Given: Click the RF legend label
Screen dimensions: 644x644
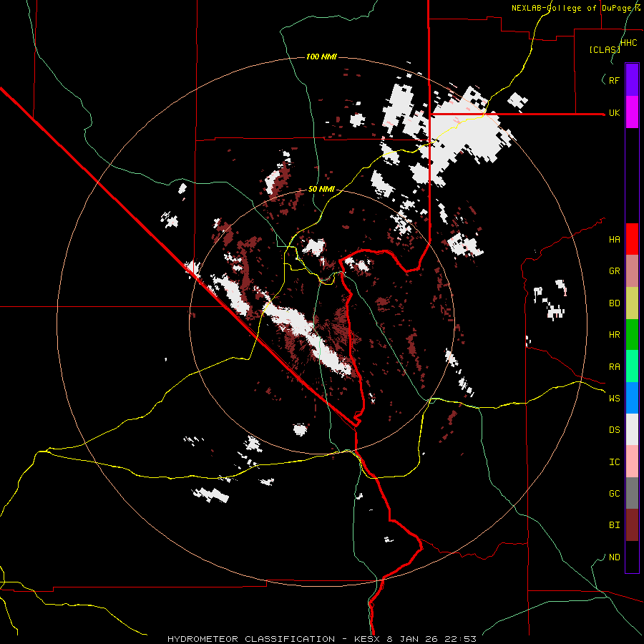Looking at the screenshot, I should [x=614, y=80].
